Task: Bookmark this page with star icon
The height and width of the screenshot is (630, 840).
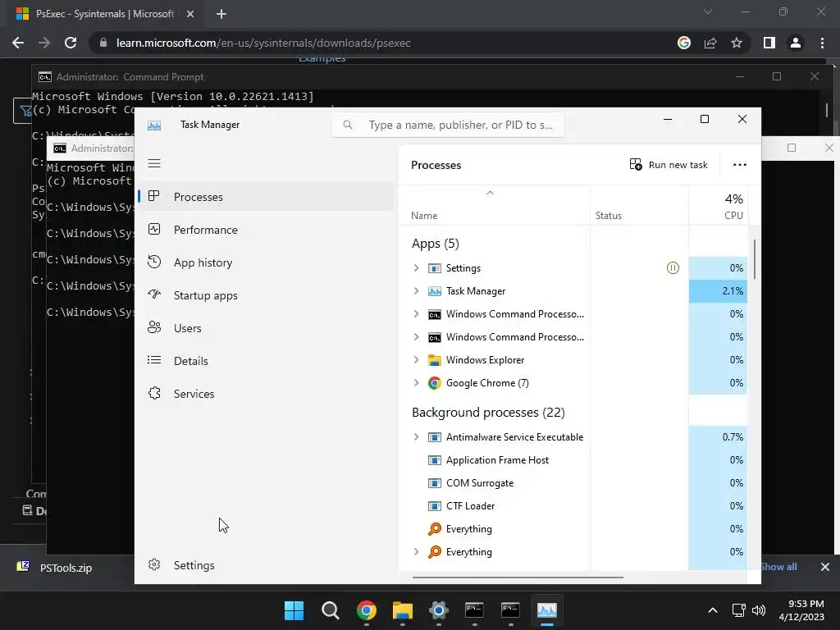Action: coord(737,43)
